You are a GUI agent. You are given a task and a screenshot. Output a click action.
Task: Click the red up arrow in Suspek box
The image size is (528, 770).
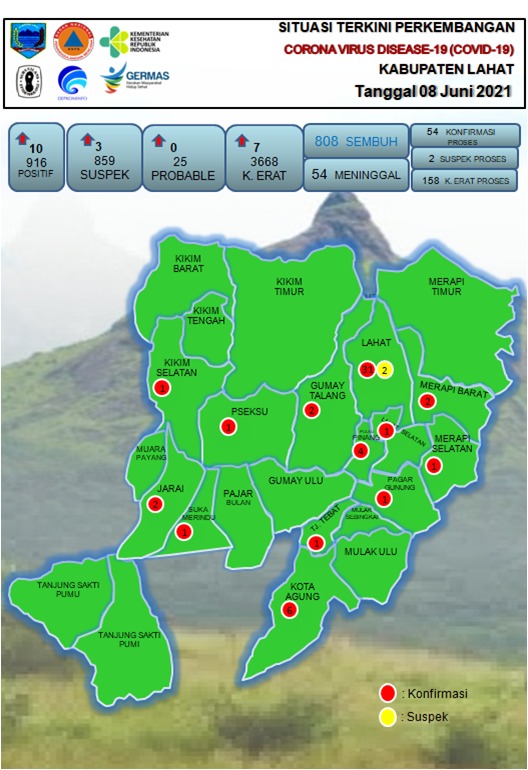tap(87, 139)
